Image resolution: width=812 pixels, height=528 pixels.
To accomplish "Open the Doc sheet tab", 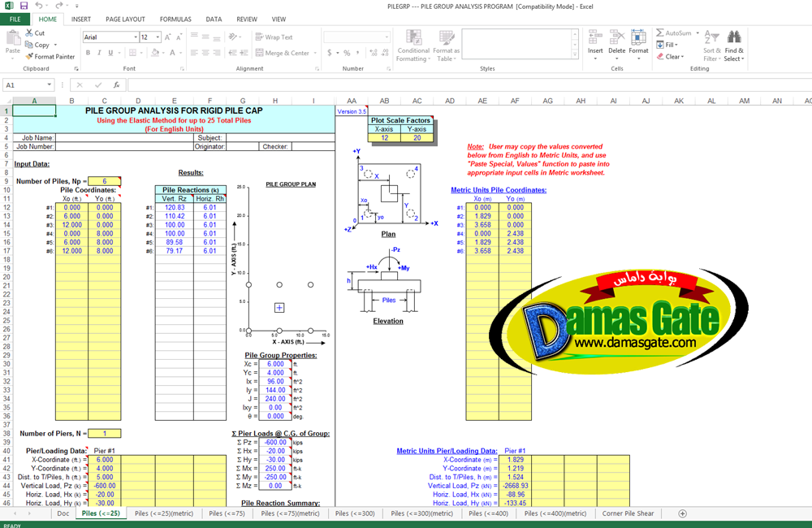I will tap(63, 513).
